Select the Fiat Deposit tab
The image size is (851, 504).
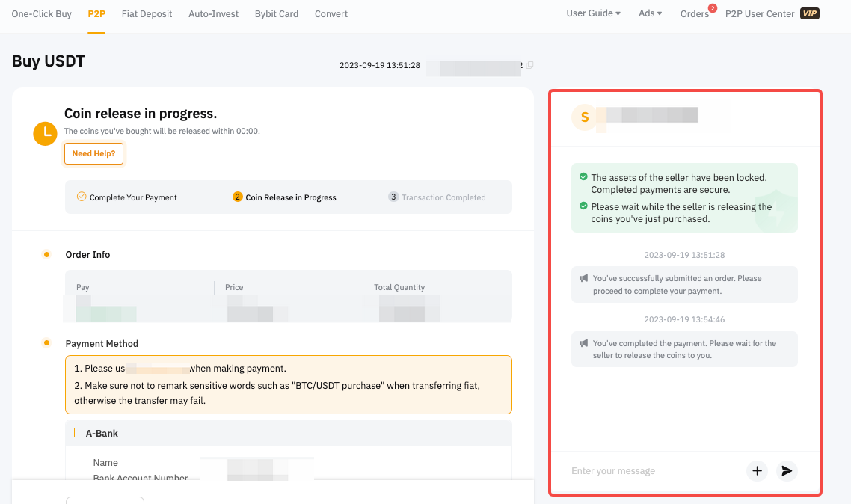pyautogui.click(x=147, y=14)
